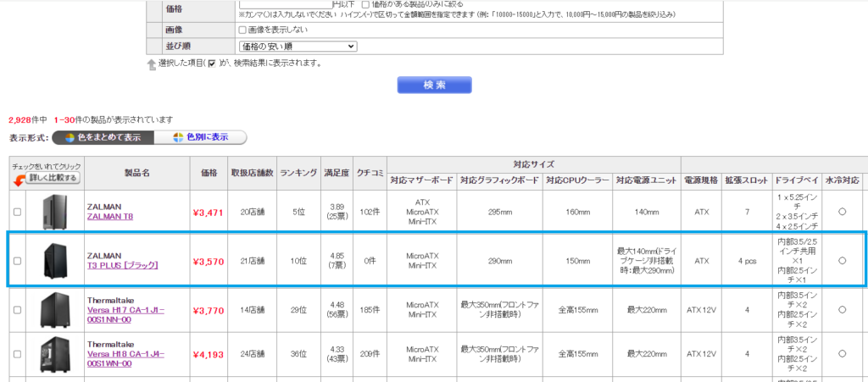
Task: Enable 価格がある製品のみに絞る checkbox
Action: (x=364, y=4)
